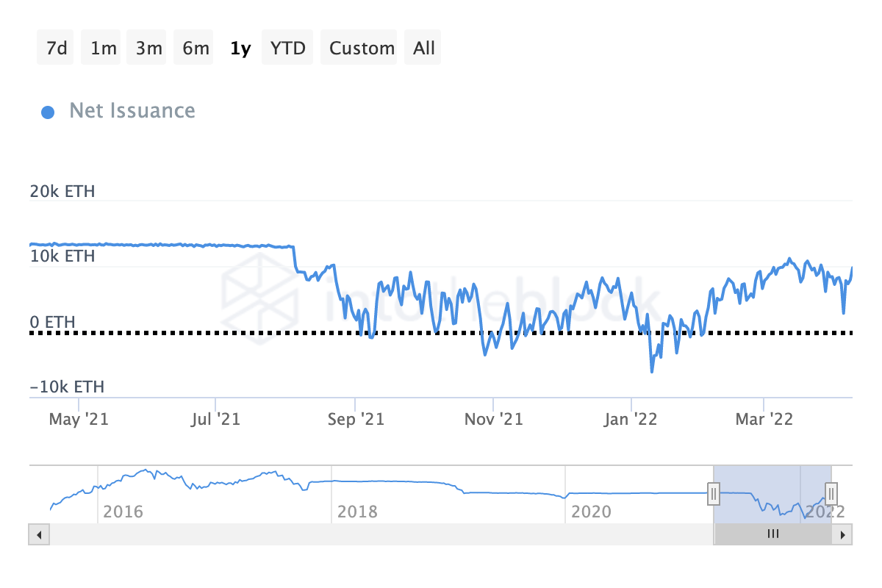This screenshot has height=588, width=882.
Task: Click the navigator at 2016 label
Action: [x=123, y=512]
